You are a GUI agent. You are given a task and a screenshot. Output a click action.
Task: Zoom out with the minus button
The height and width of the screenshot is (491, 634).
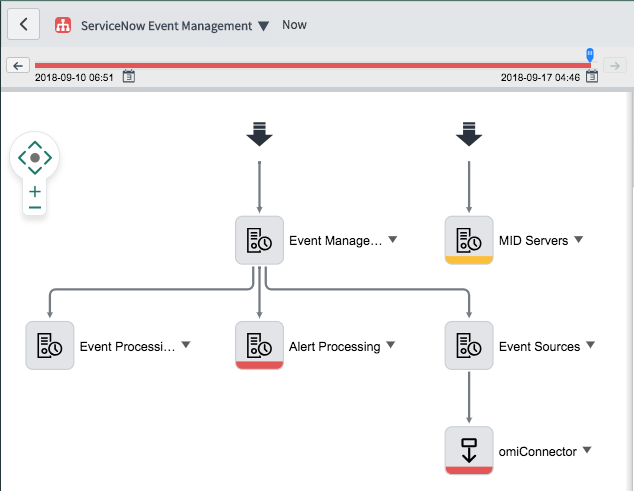[x=35, y=207]
